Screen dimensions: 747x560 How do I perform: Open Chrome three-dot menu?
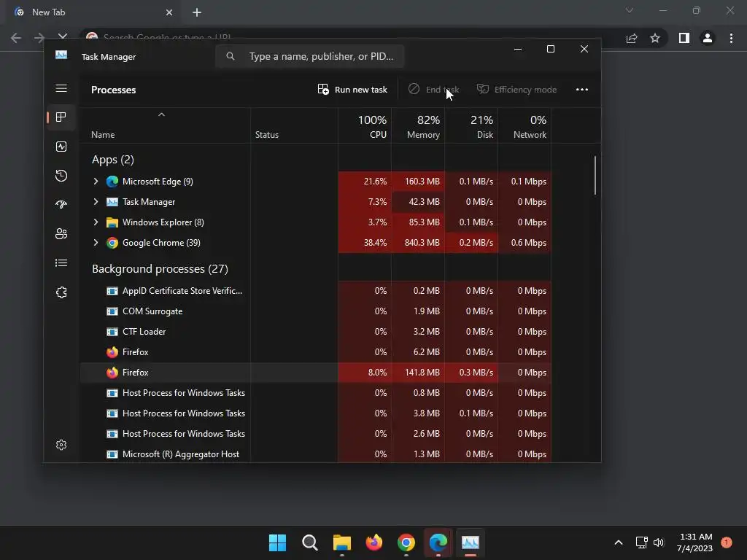[731, 38]
